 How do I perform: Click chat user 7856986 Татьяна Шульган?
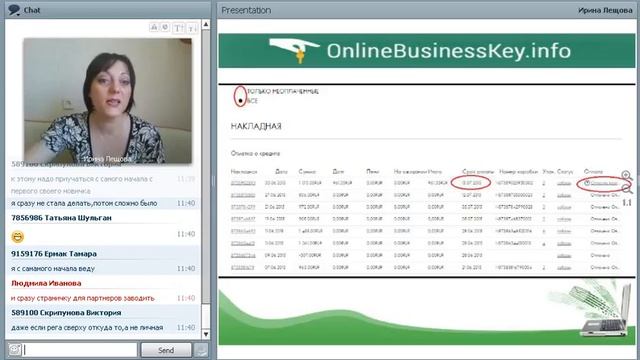tap(61, 218)
